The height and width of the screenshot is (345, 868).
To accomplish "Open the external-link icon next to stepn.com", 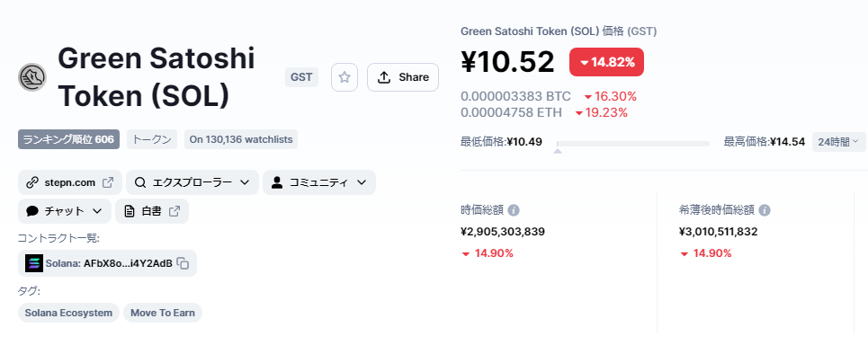I will coord(109,181).
